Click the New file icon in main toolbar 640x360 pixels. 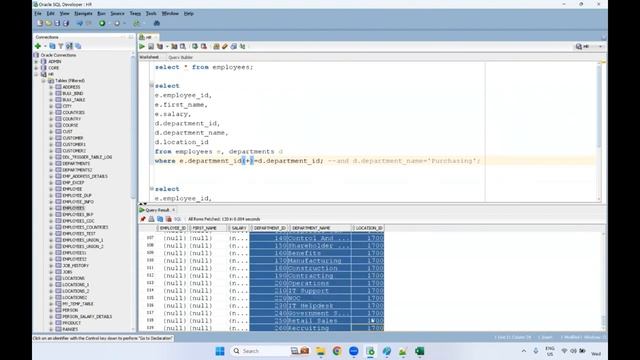40,23
